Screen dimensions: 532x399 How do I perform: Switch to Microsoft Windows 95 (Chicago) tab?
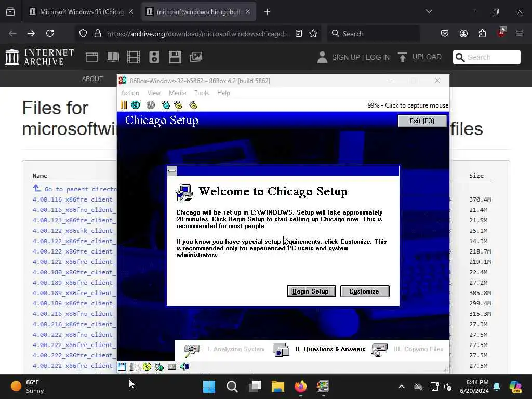[82, 12]
